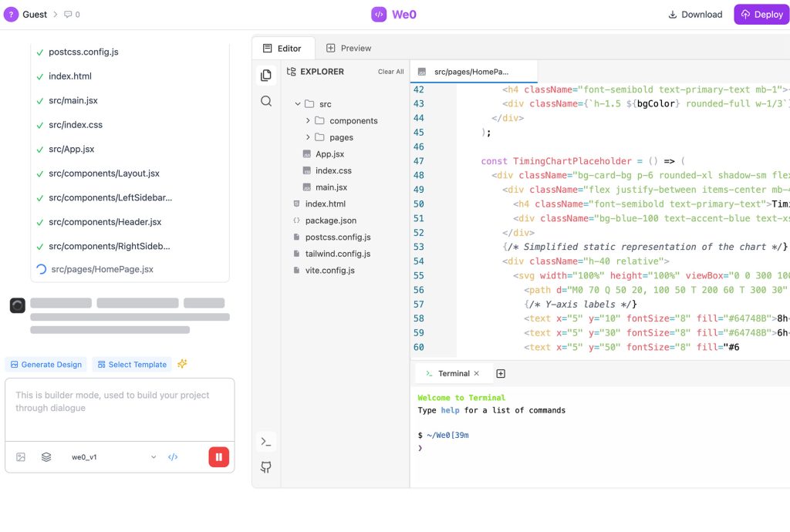The image size is (790, 532).
Task: Click the layers stack icon below chat input
Action: pyautogui.click(x=46, y=457)
